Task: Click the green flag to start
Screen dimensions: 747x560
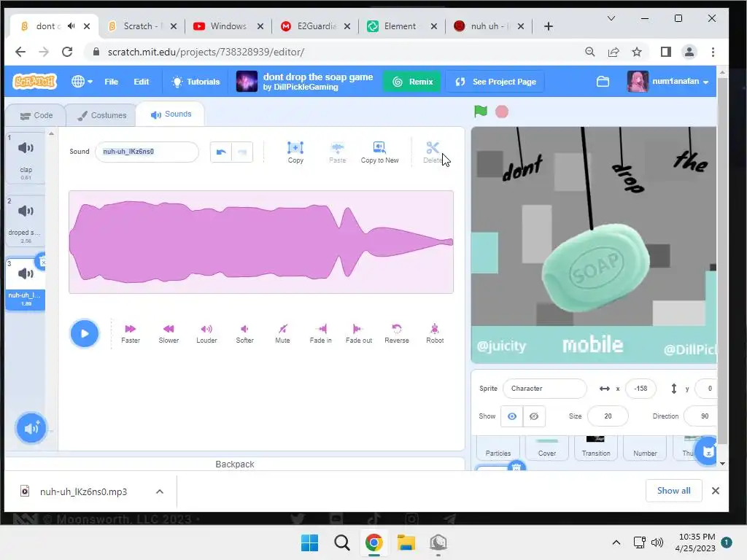Action: [481, 112]
